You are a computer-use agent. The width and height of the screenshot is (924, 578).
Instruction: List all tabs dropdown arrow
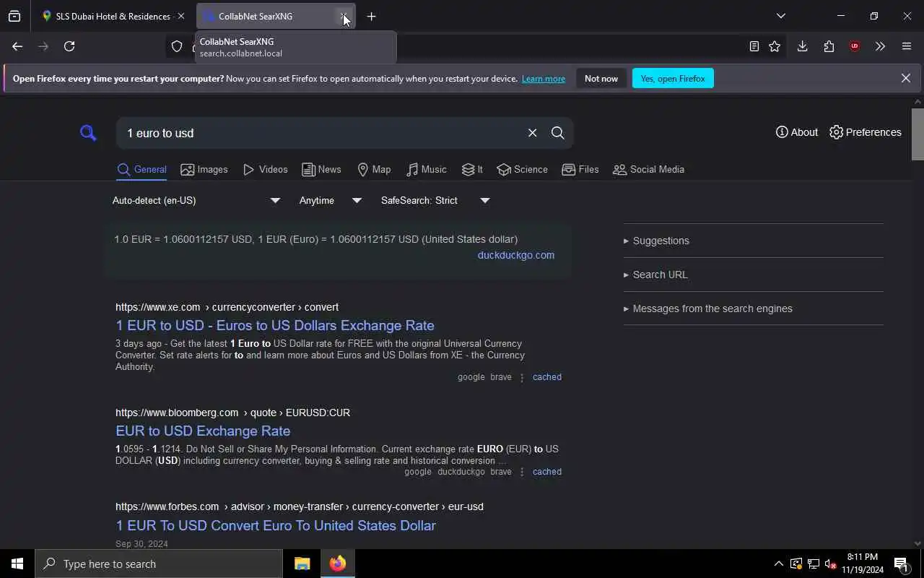780,16
